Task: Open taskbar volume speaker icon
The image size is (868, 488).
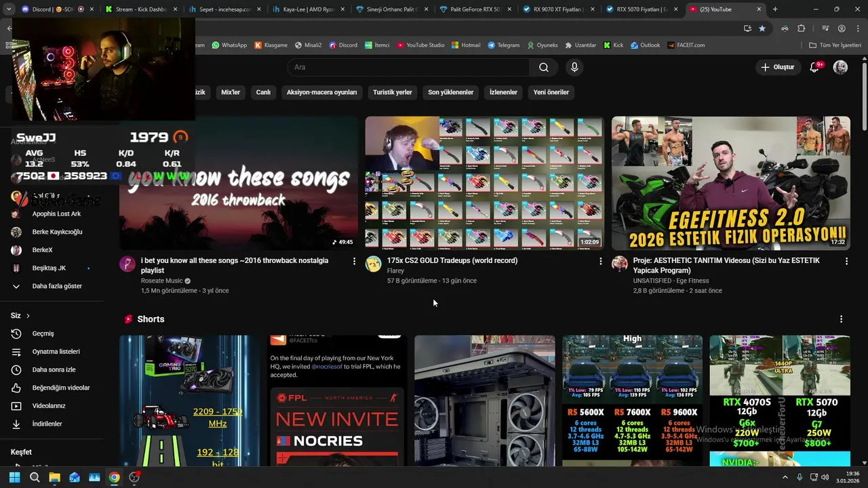Action: coord(825,477)
